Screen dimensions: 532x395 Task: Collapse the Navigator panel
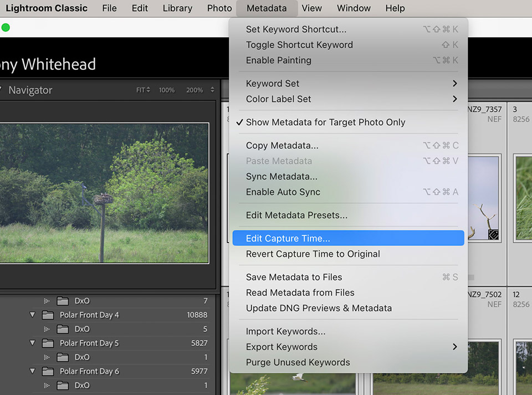click(1, 89)
